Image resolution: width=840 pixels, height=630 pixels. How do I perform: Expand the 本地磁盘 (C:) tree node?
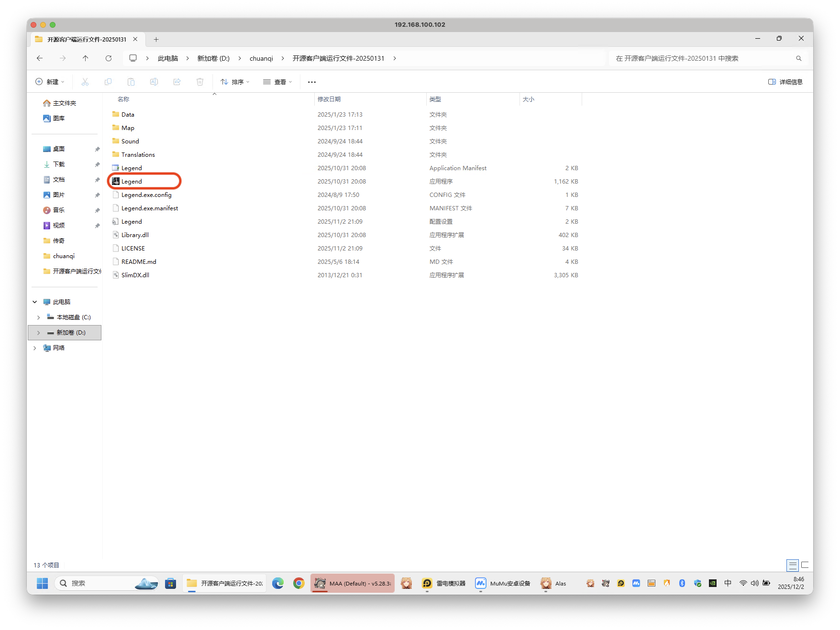click(x=38, y=317)
